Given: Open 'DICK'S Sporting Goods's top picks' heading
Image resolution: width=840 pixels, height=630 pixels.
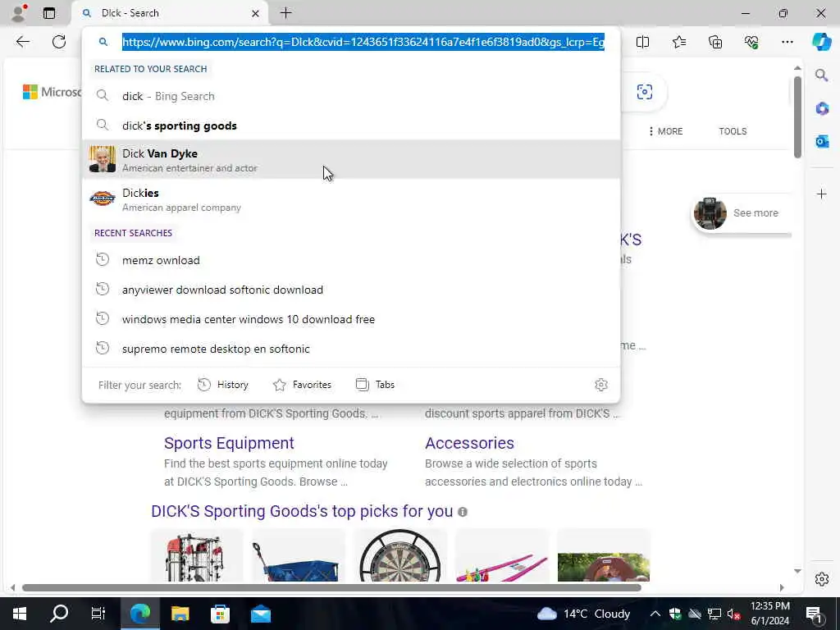Looking at the screenshot, I should (x=302, y=511).
